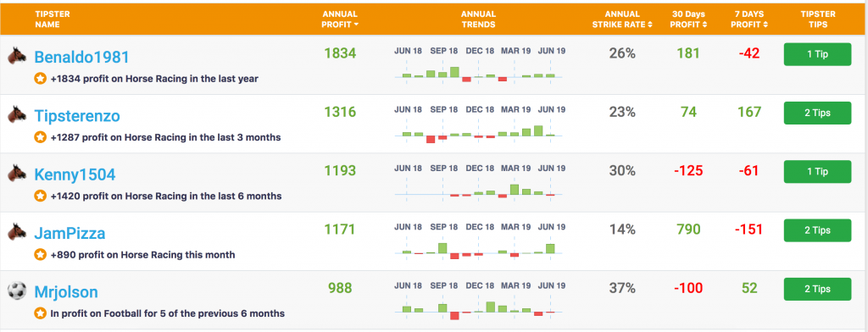Sort by Annual Strike Rate header
This screenshot has width=868, height=332.
click(623, 19)
